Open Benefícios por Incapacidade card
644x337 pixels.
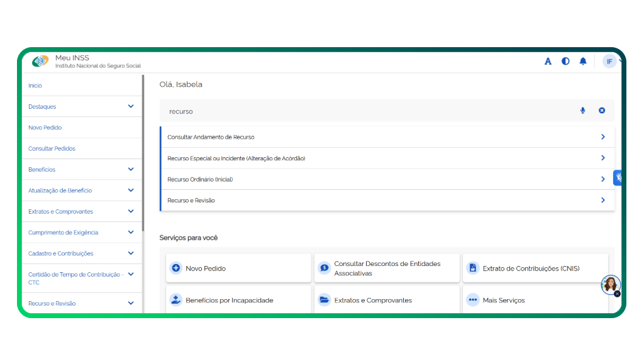[238, 300]
